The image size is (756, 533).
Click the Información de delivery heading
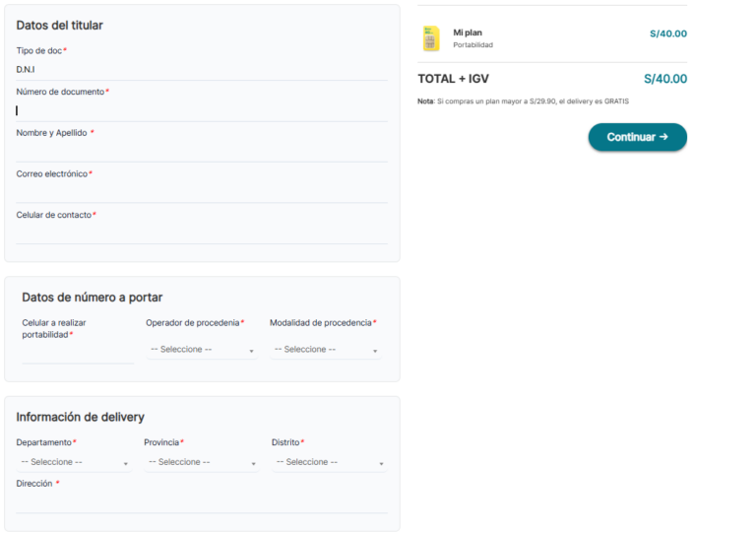[80, 417]
